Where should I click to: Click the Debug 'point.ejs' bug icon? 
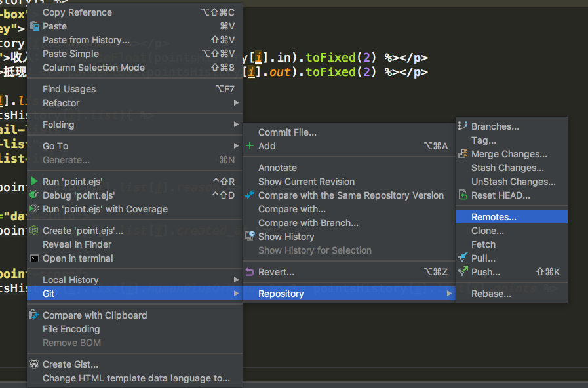point(35,195)
